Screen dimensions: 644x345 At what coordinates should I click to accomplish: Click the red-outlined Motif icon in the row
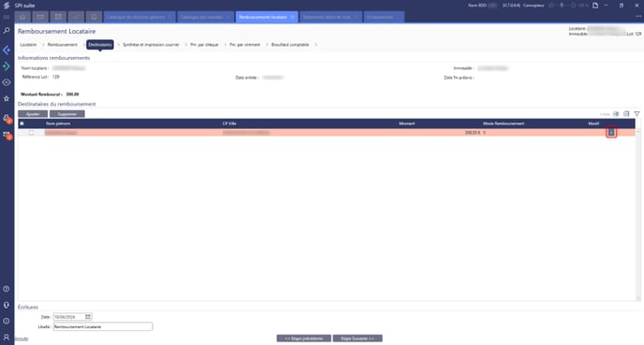pos(611,133)
